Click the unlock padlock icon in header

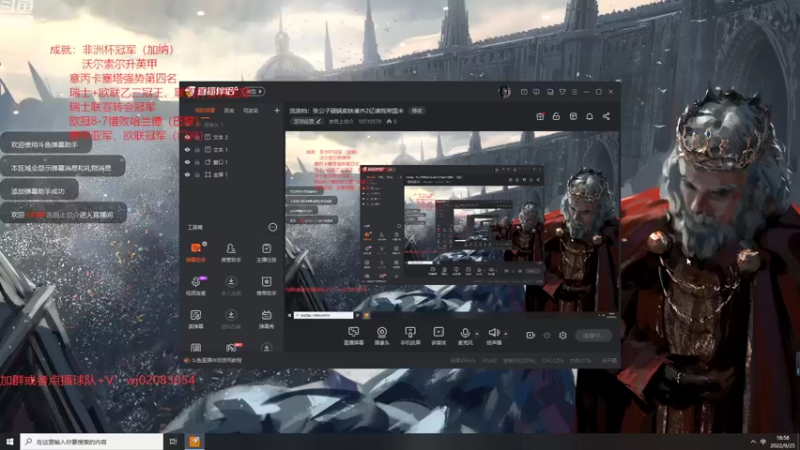coord(556,116)
